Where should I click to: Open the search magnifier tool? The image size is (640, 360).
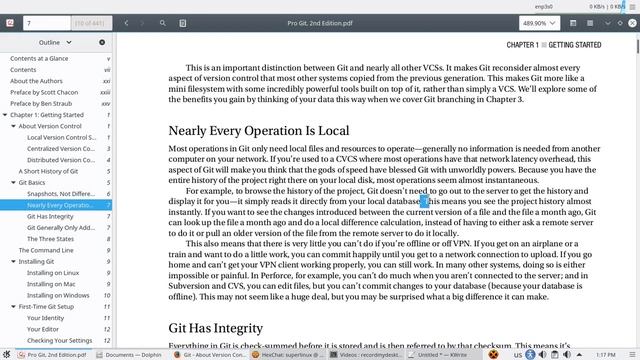162,23
